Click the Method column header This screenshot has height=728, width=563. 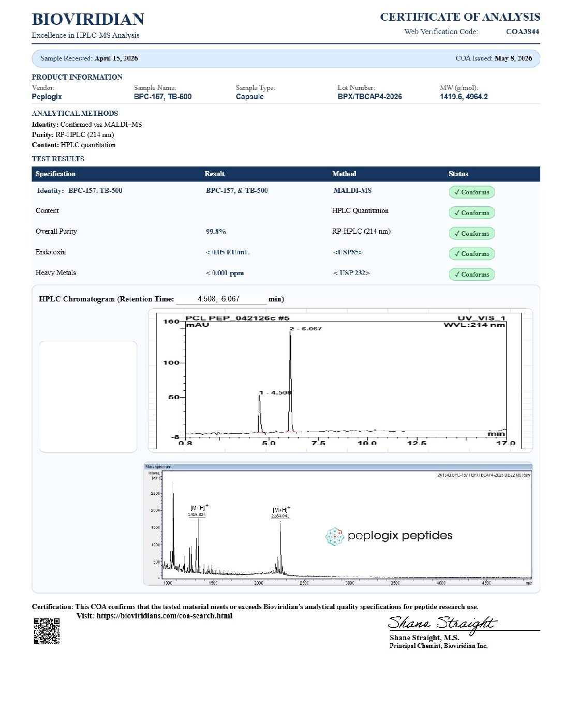tap(344, 174)
